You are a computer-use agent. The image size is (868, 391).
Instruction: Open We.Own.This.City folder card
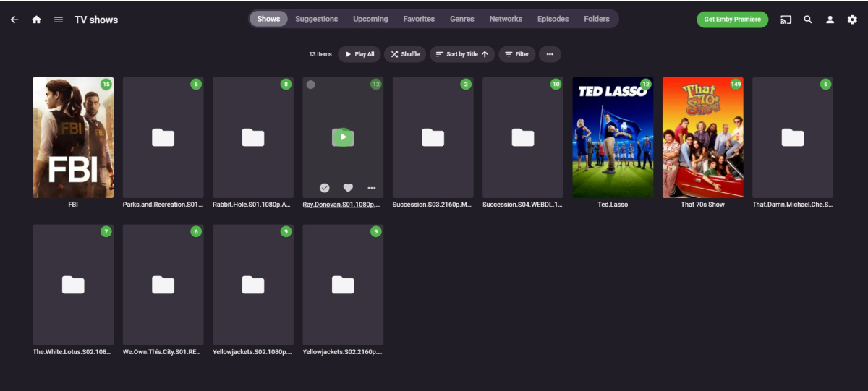tap(163, 285)
